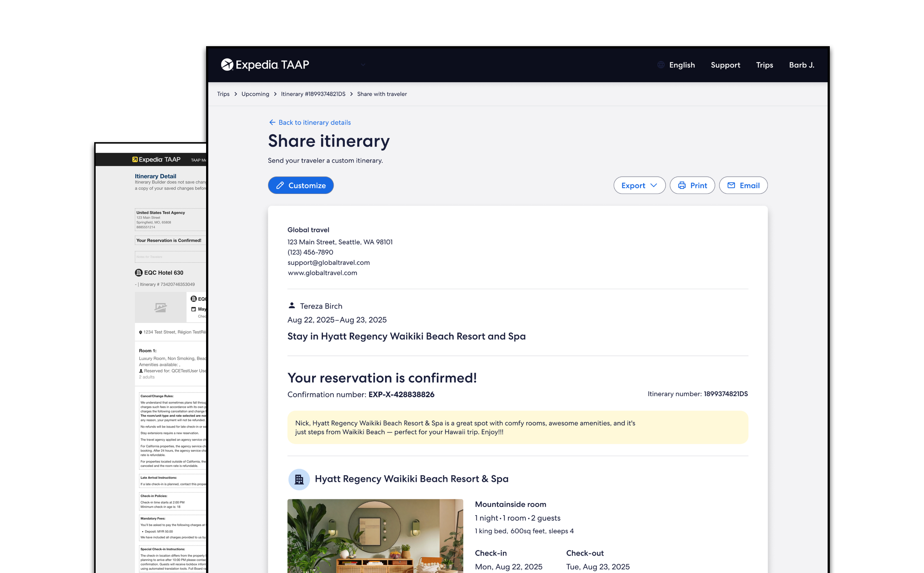Click the location pin icon in background window
The height and width of the screenshot is (573, 924).
(140, 332)
